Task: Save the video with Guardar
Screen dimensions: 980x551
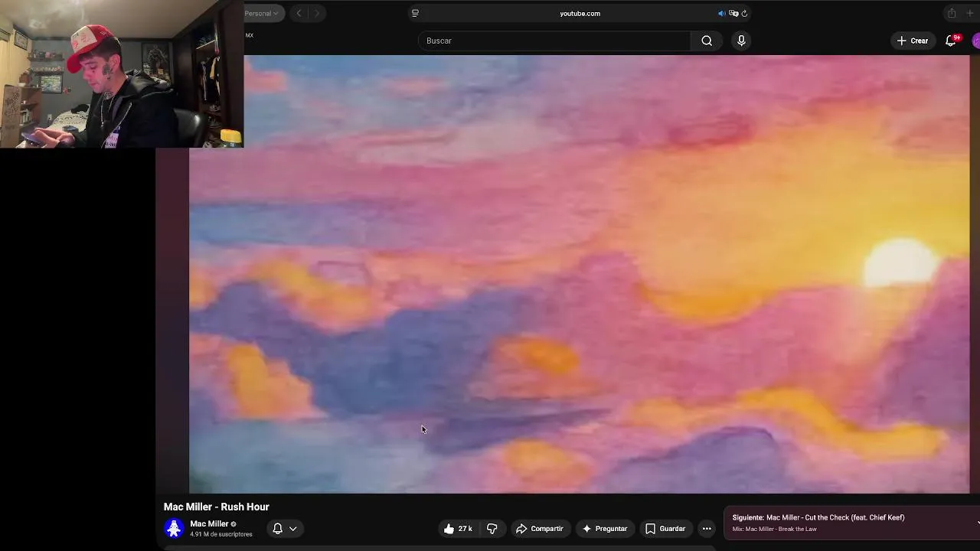Action: tap(665, 528)
